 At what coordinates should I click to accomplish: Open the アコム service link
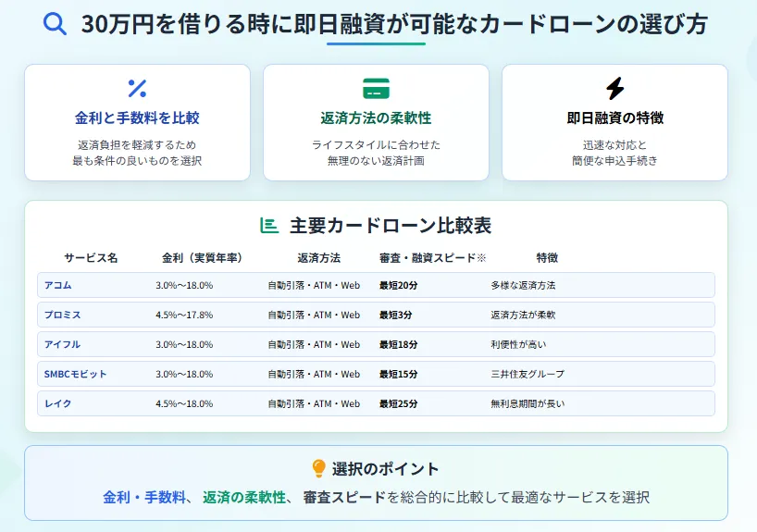coord(58,285)
